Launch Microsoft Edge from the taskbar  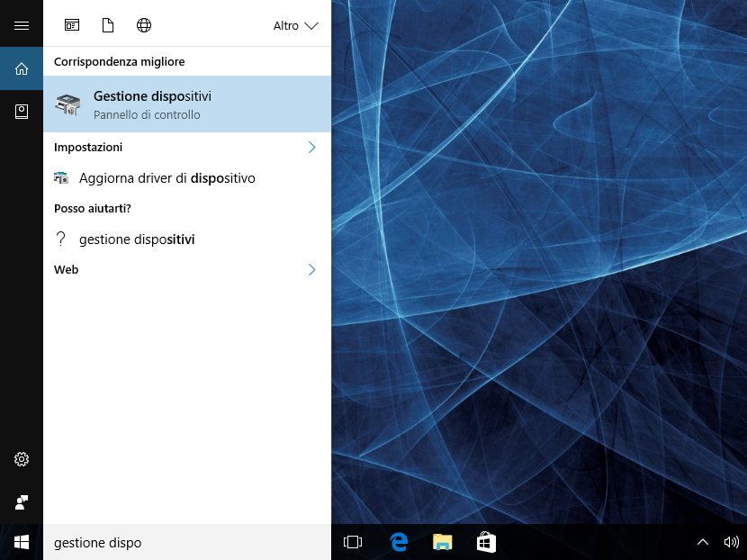[399, 542]
